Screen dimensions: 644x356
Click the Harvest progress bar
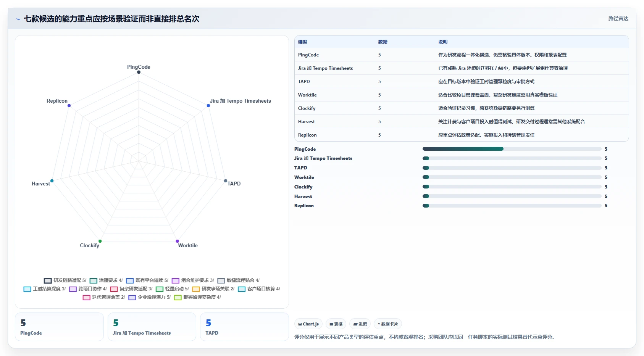[x=512, y=196]
